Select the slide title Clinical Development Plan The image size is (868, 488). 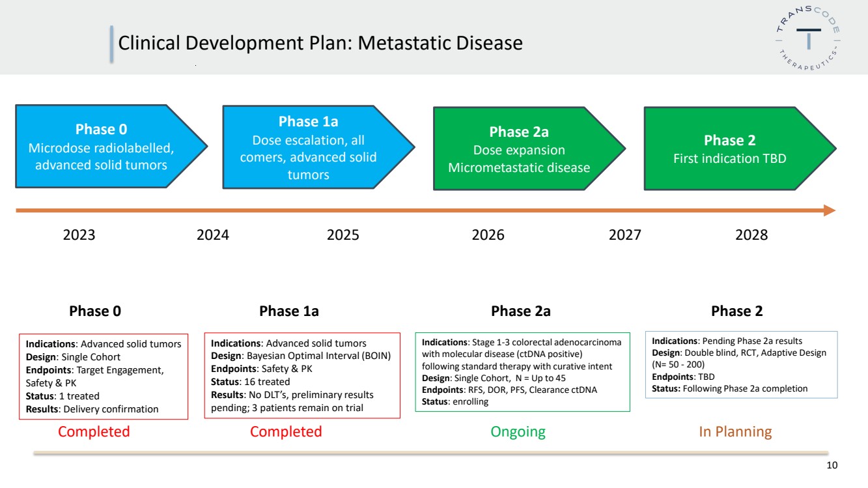click(320, 43)
